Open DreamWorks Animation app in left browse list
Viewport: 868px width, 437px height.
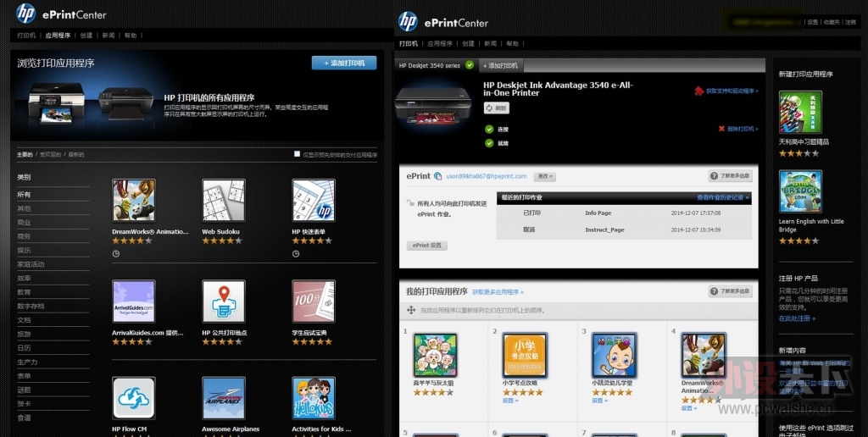coord(133,200)
